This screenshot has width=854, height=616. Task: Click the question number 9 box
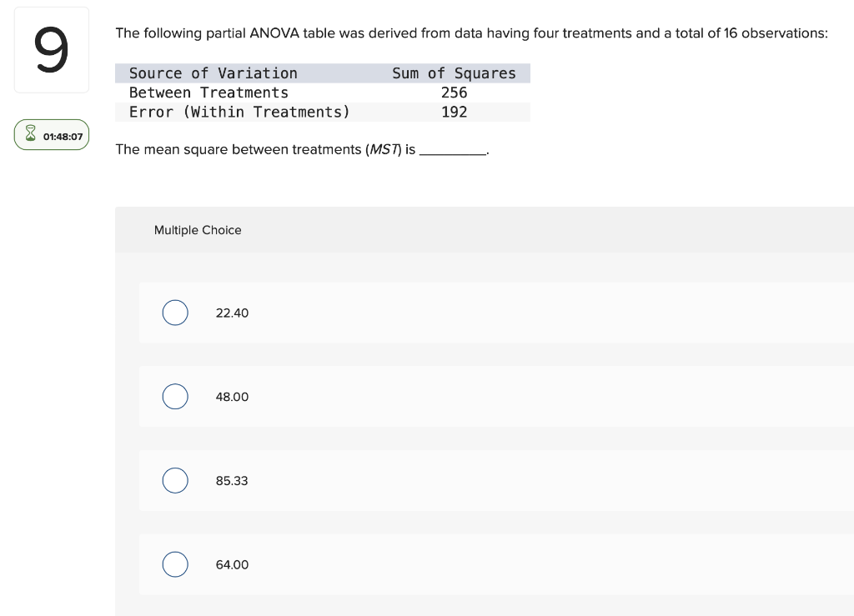point(51,49)
